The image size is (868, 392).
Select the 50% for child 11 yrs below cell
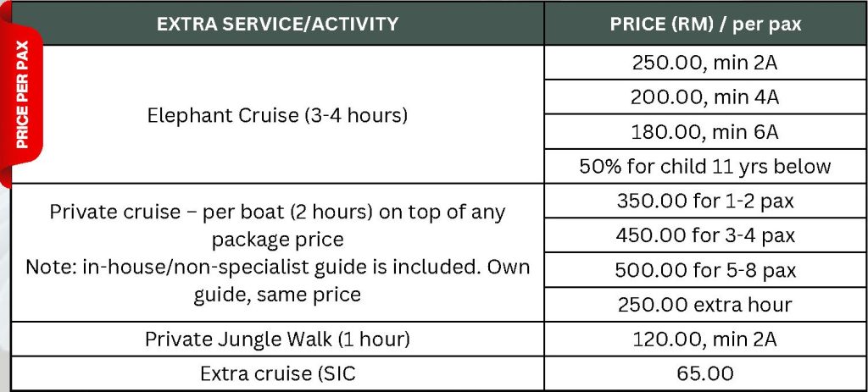pos(705,166)
